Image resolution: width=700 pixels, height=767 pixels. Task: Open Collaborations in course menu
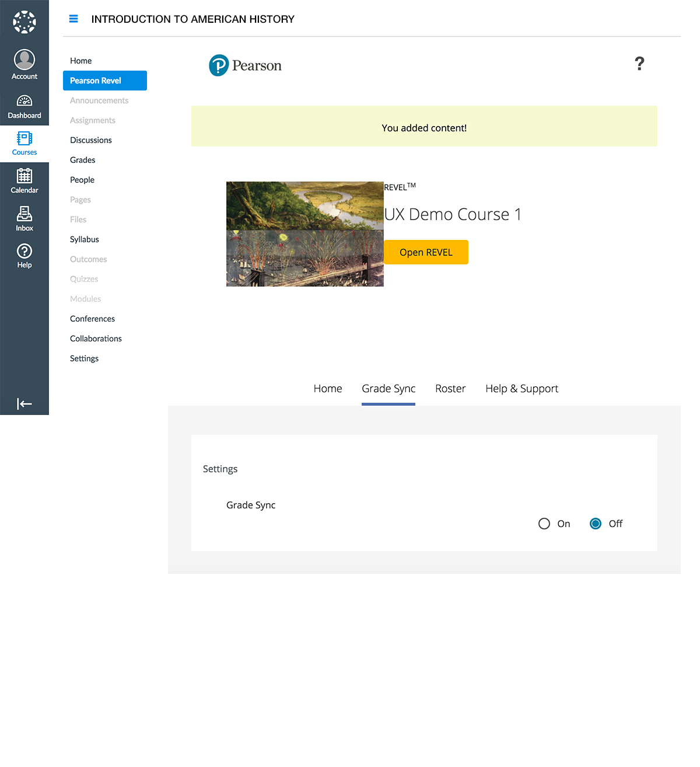[96, 339]
